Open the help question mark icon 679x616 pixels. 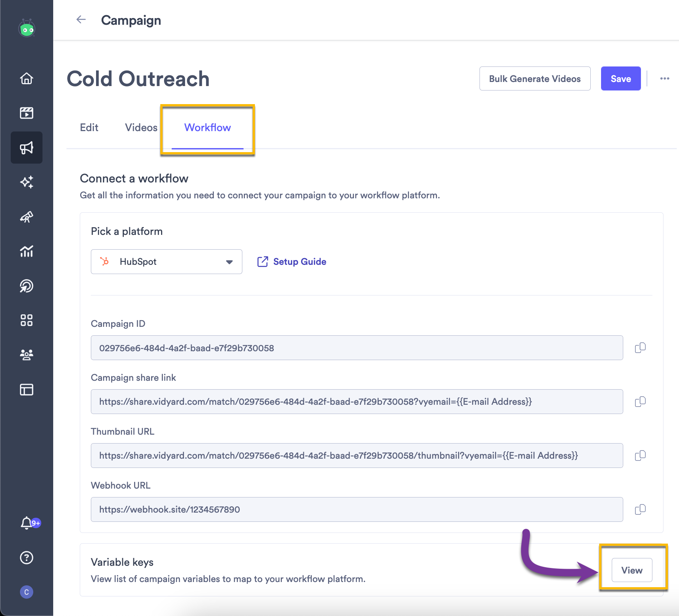(x=27, y=558)
